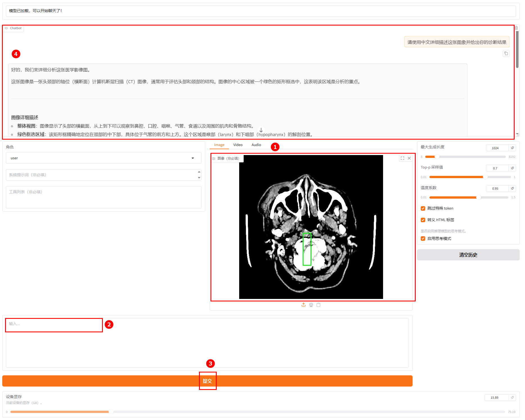
Task: Click the upload icon below the image
Action: point(304,305)
